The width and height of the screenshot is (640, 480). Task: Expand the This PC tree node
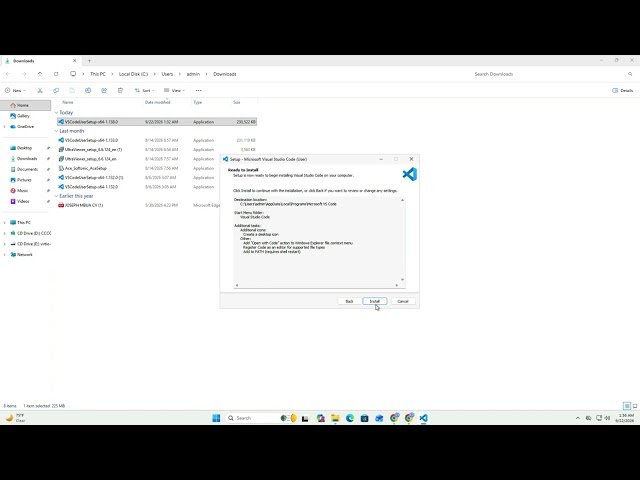[5, 222]
